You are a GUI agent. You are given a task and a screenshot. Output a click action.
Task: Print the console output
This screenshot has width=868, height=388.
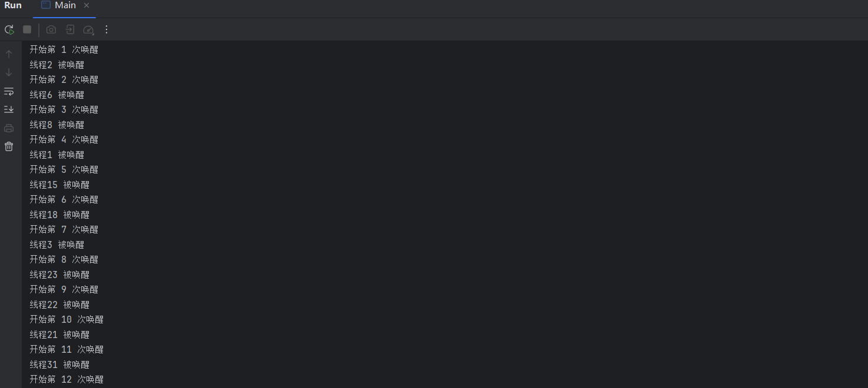pos(9,128)
